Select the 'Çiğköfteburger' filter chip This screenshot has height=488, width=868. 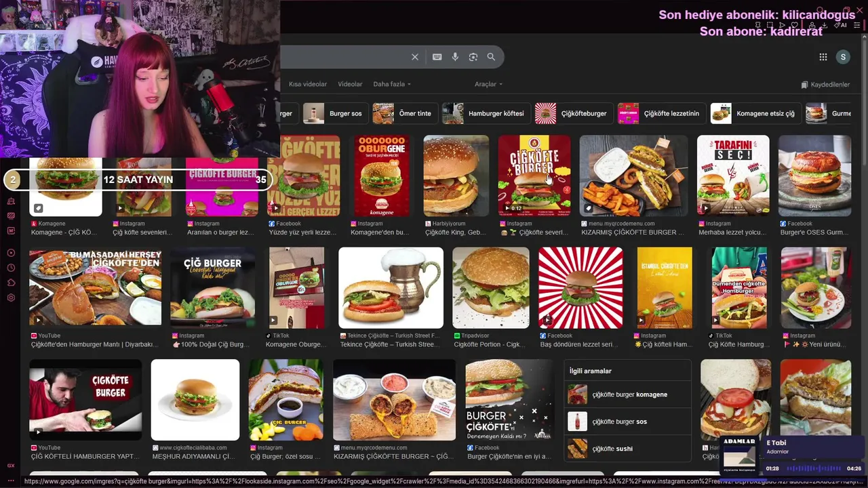[573, 113]
